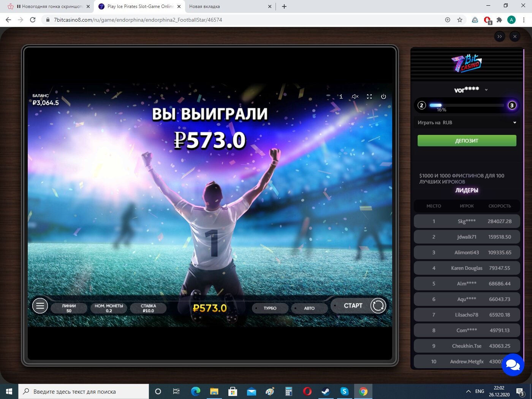Click the level progress bar at 16%
This screenshot has height=399, width=532.
[467, 105]
